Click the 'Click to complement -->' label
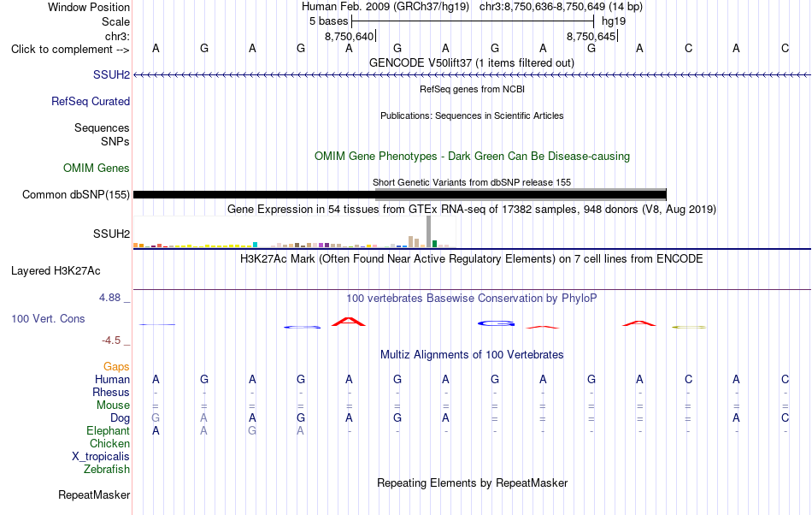This screenshot has height=515, width=812. (70, 50)
